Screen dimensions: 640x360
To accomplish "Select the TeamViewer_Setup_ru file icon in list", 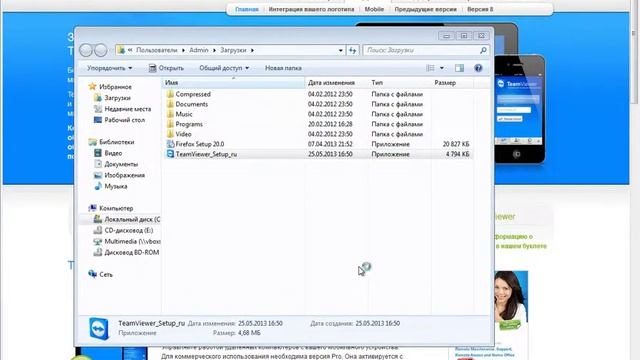I will coord(170,154).
